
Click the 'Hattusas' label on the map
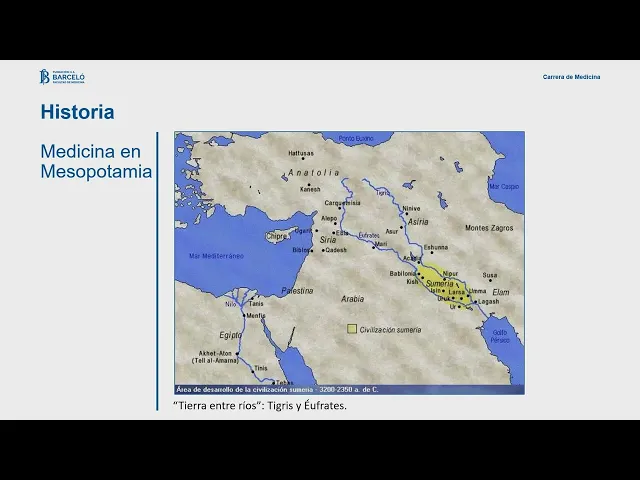tap(301, 153)
